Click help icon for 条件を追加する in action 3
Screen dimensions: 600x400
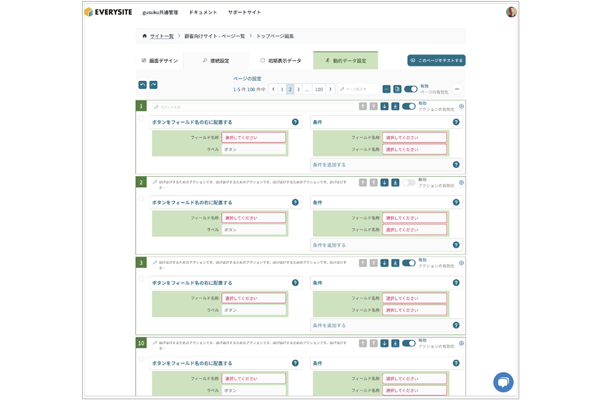456,325
